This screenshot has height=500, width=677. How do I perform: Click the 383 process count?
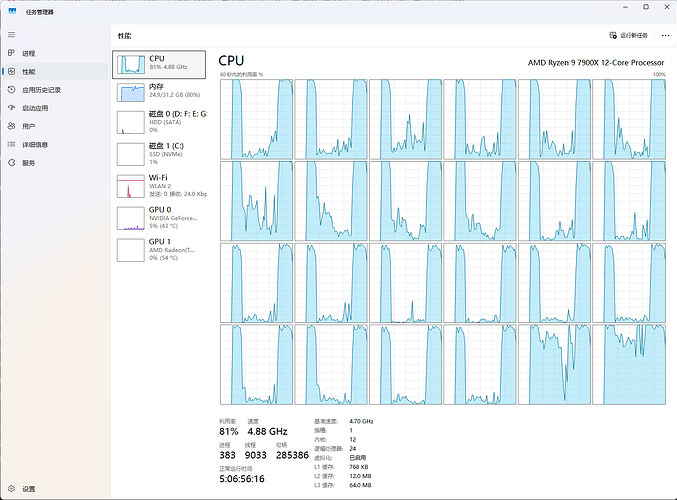pos(227,455)
